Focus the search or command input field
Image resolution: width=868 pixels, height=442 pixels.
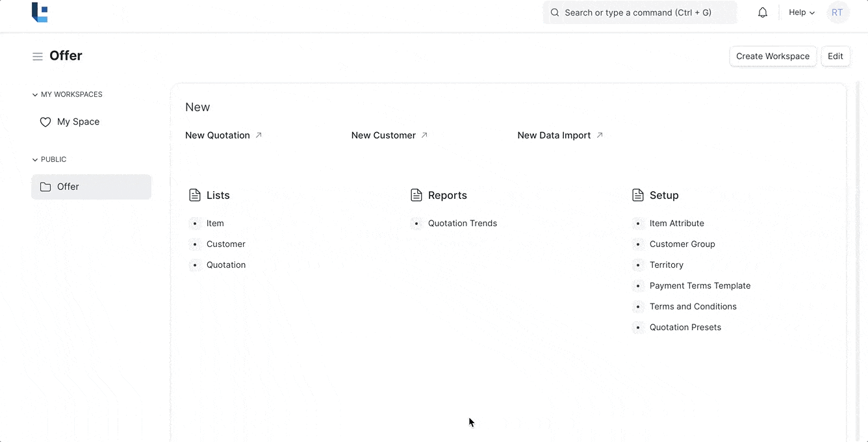point(640,12)
